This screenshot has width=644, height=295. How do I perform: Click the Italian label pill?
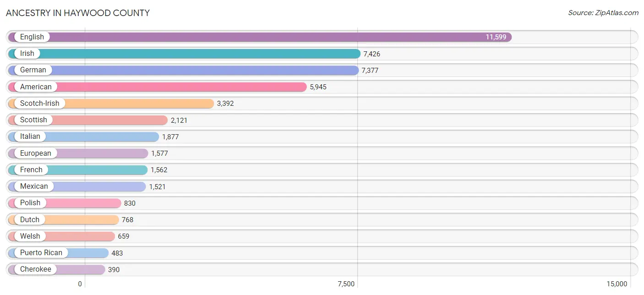pos(30,137)
